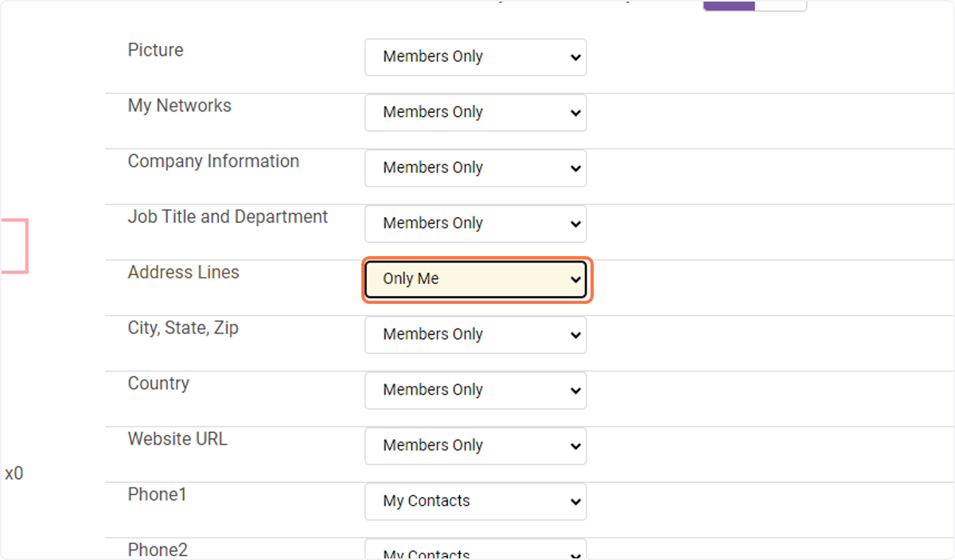955x560 pixels.
Task: Open the Phone1 visibility dropdown
Action: (x=475, y=501)
